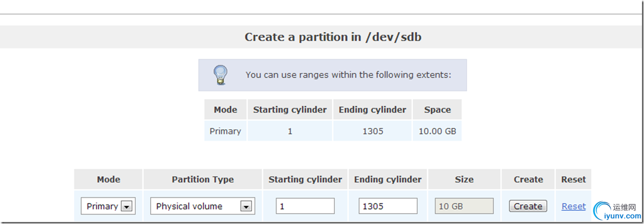Select the Primary cell in the extents table

tap(225, 131)
